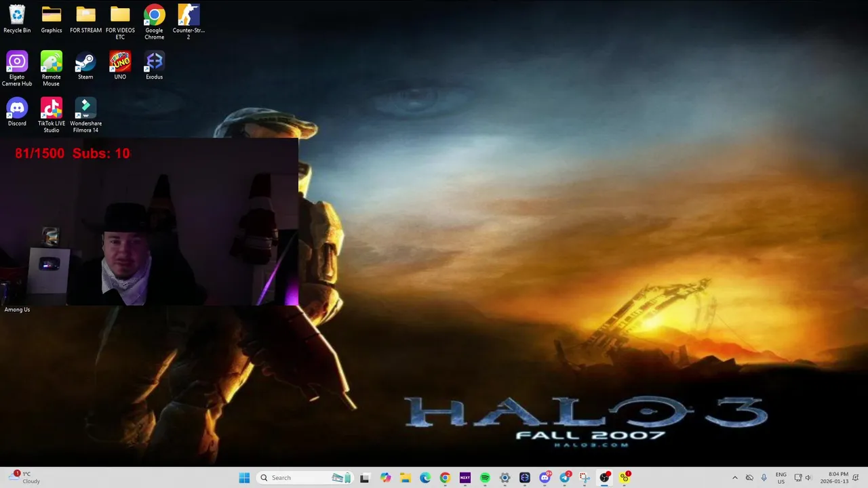Open Microsoft Edge from taskbar
868x488 pixels.
[x=425, y=478]
